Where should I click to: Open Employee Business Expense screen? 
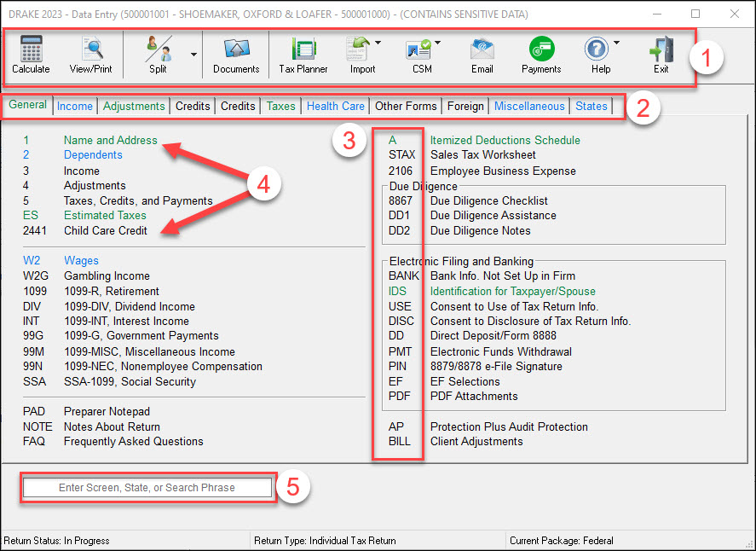pos(503,171)
